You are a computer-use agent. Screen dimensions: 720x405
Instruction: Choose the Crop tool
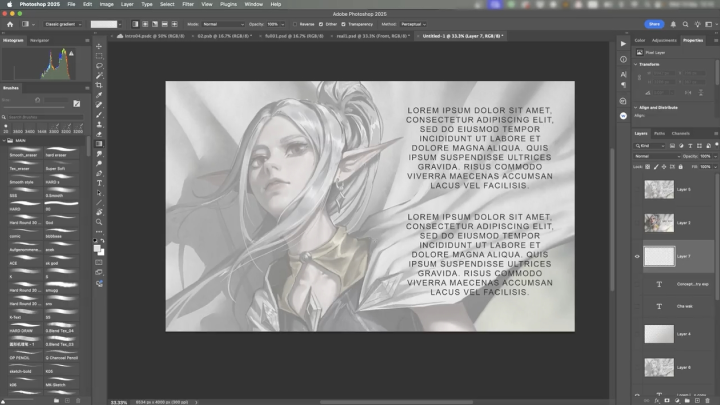coord(99,85)
